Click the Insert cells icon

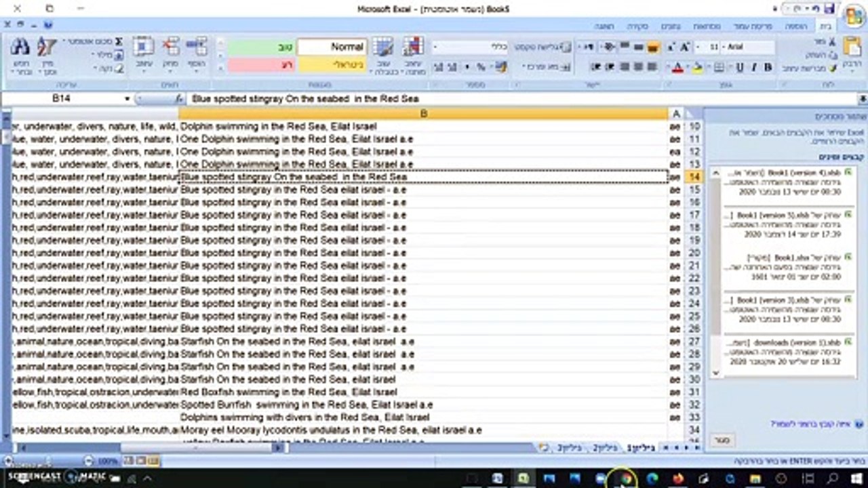[196, 47]
